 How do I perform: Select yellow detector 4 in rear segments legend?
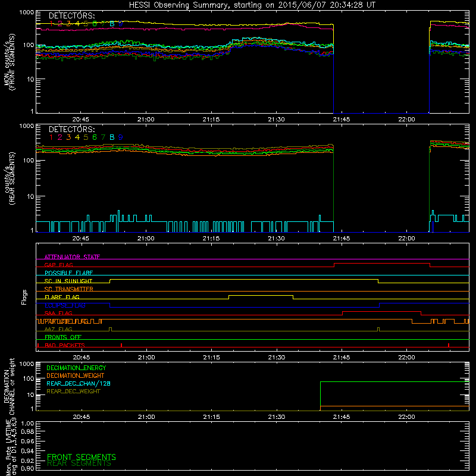[x=77, y=137]
